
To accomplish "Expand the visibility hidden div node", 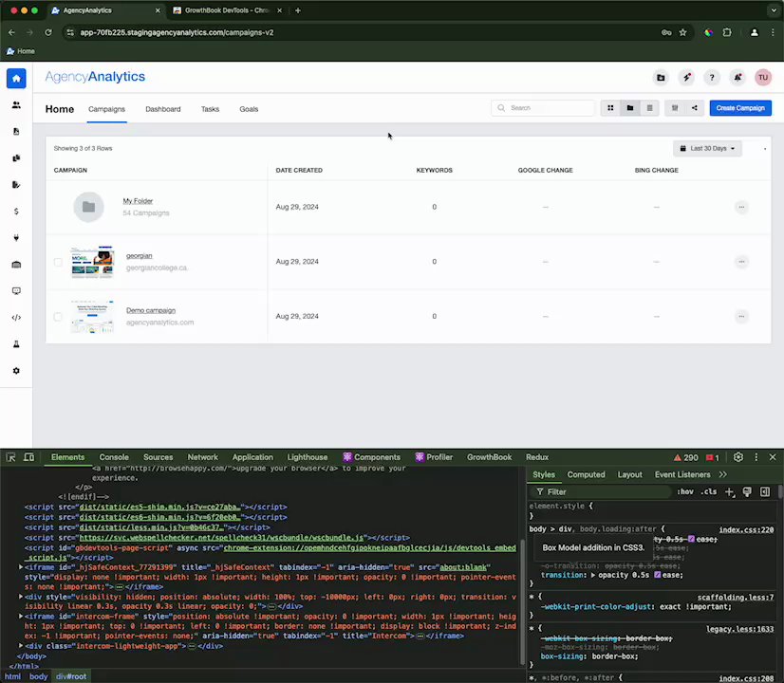I will pos(21,597).
